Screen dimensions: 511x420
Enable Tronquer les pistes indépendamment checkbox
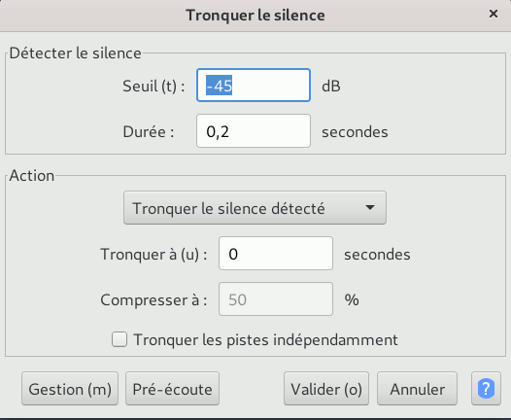(119, 339)
